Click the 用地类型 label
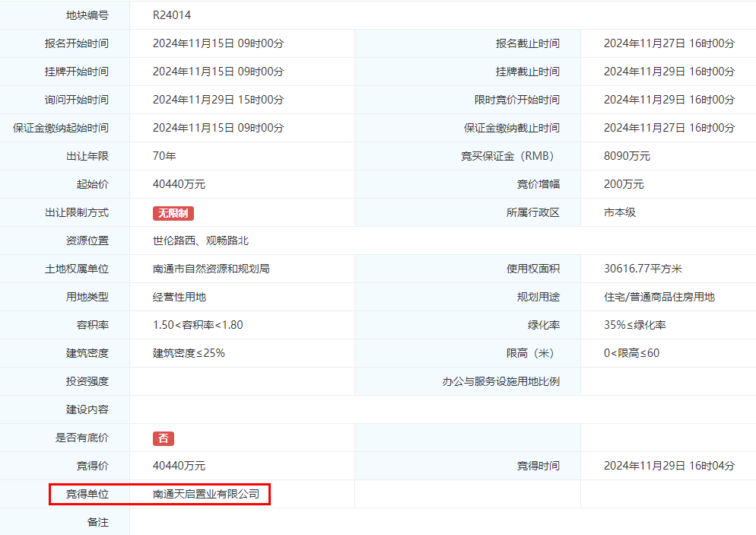Viewport: 756px width, 535px height. [87, 297]
